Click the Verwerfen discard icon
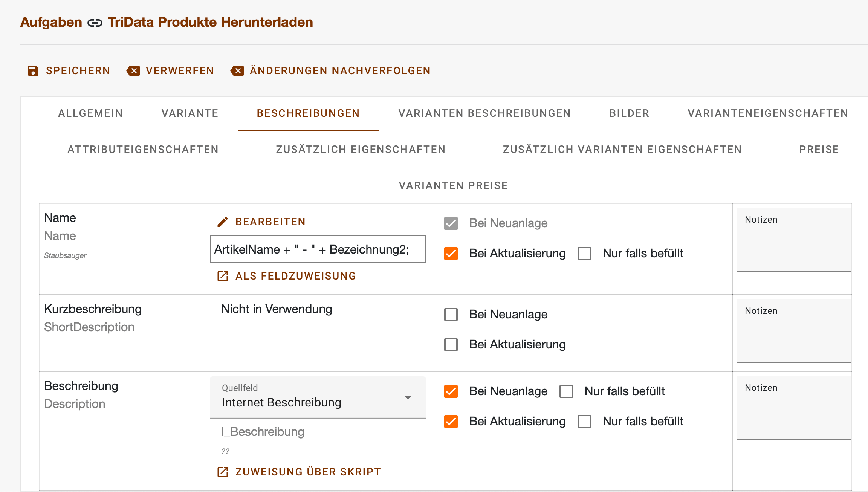This screenshot has width=868, height=492. (133, 71)
